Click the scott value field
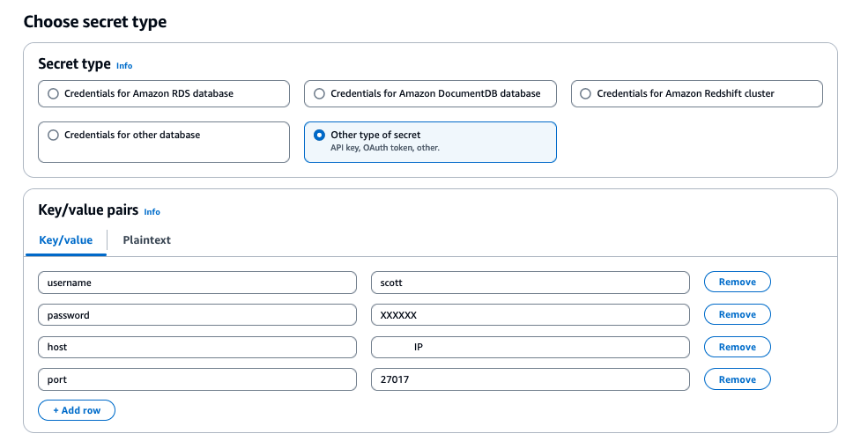This screenshot has width=868, height=441. click(530, 283)
